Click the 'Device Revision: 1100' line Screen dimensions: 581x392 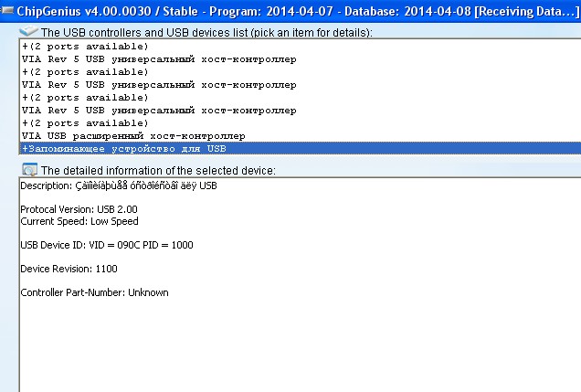click(x=69, y=269)
